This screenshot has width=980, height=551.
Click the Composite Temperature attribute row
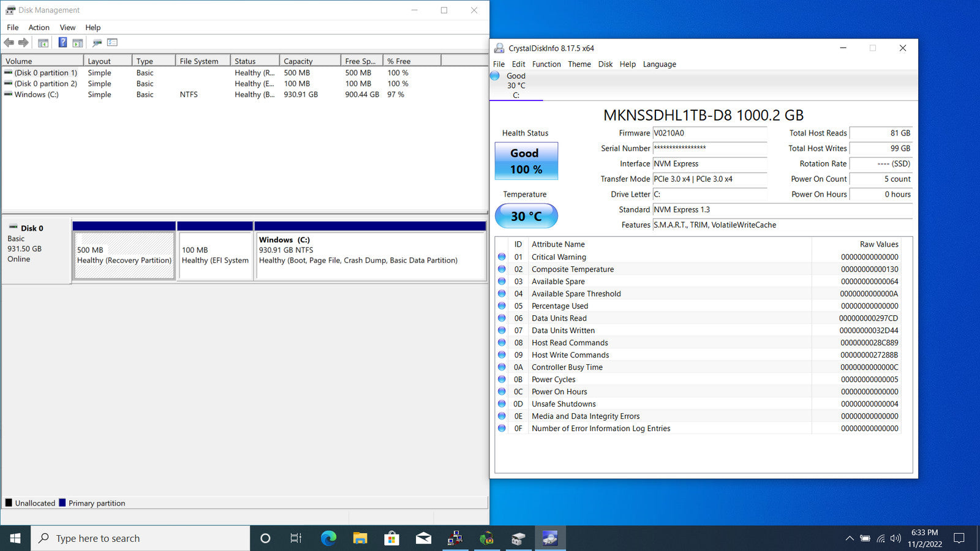point(698,269)
